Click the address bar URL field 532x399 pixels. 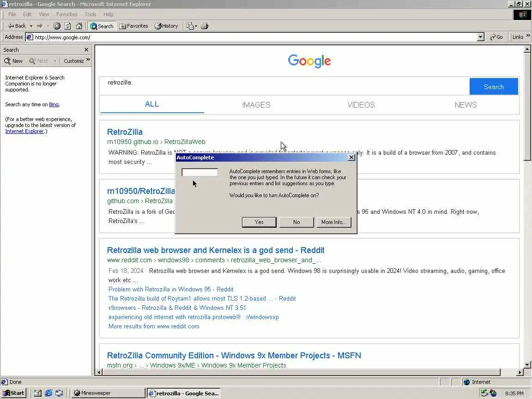point(251,37)
